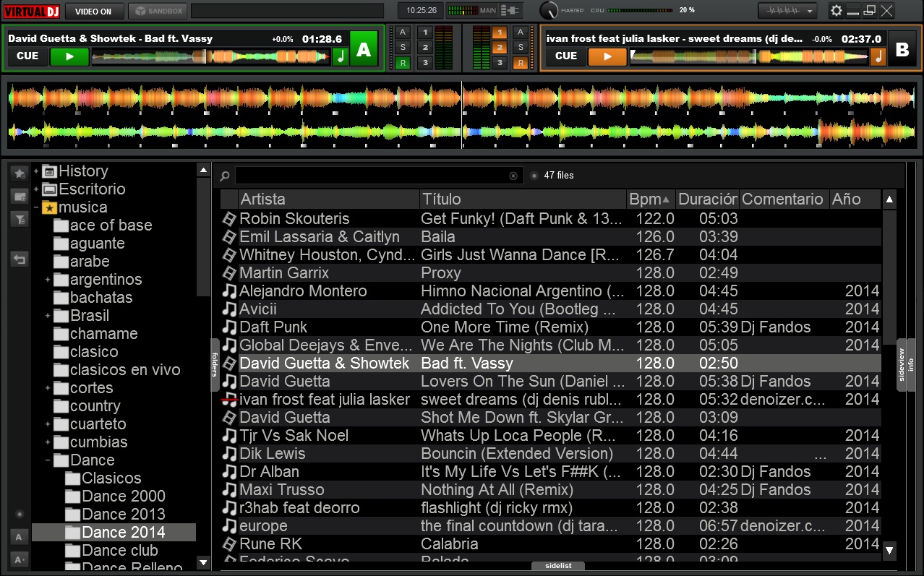This screenshot has height=576, width=924.
Task: Open the info side tab
Action: pyautogui.click(x=911, y=364)
